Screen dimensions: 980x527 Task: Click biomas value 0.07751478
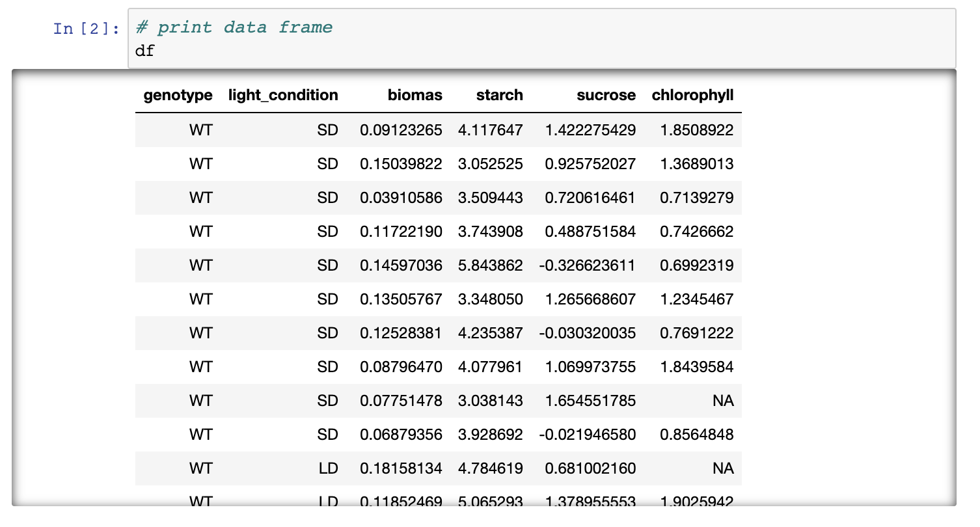pos(402,401)
